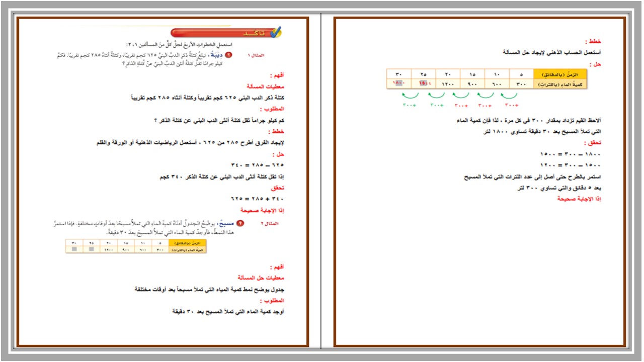This screenshot has height=362, width=644.
Task: Click the ١٥ minutes cell in right-page table
Action: coord(473,74)
